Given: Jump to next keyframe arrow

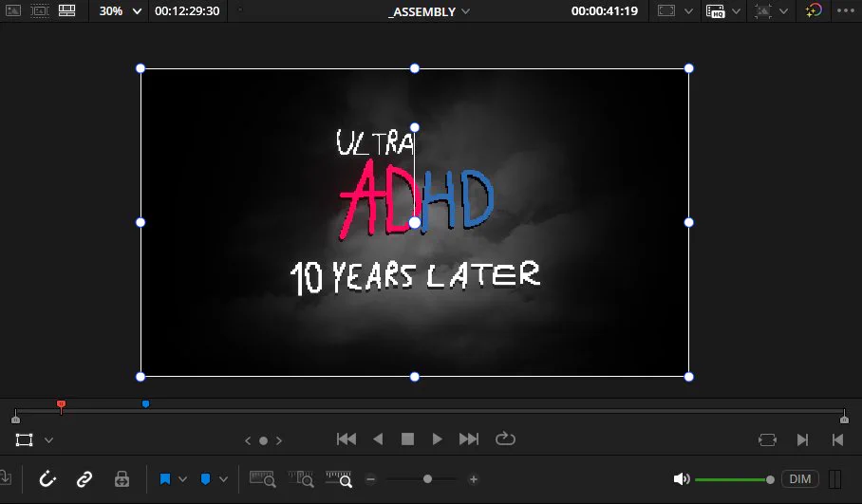Looking at the screenshot, I should (279, 440).
